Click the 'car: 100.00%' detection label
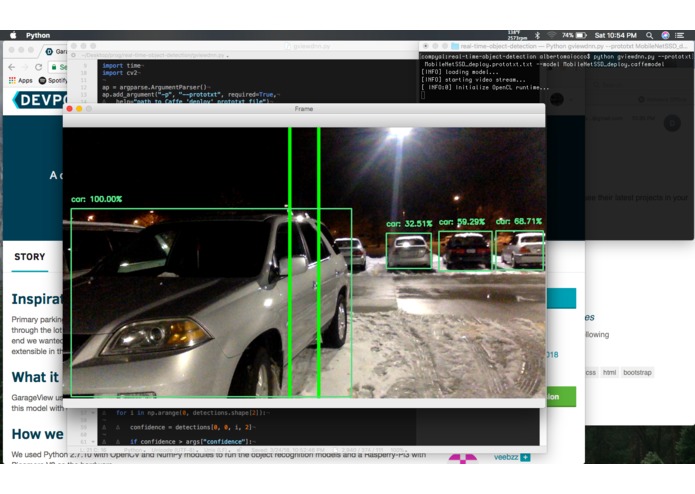Image resolution: width=695 pixels, height=494 pixels. click(97, 199)
